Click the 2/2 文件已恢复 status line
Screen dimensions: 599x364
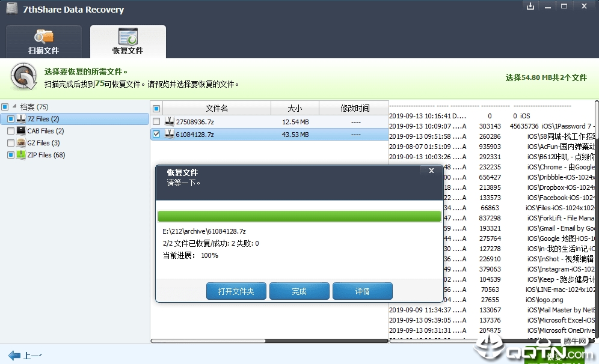pos(211,243)
